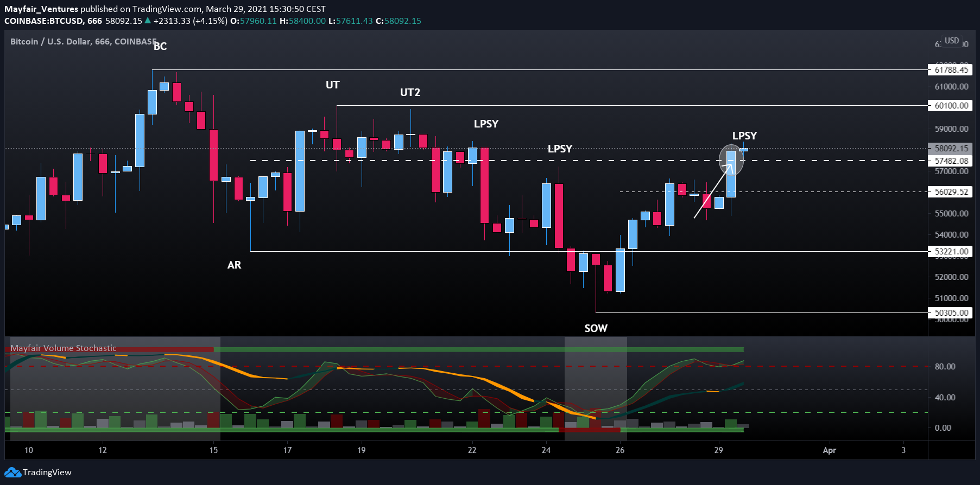Click the date label 12 on time axis
Screen dimensions: 980x485
tap(103, 450)
